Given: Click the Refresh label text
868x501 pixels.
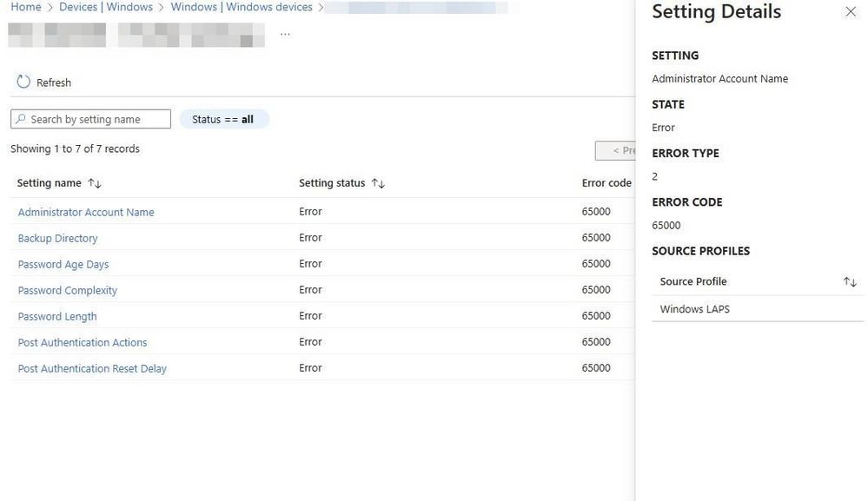Looking at the screenshot, I should pyautogui.click(x=54, y=82).
